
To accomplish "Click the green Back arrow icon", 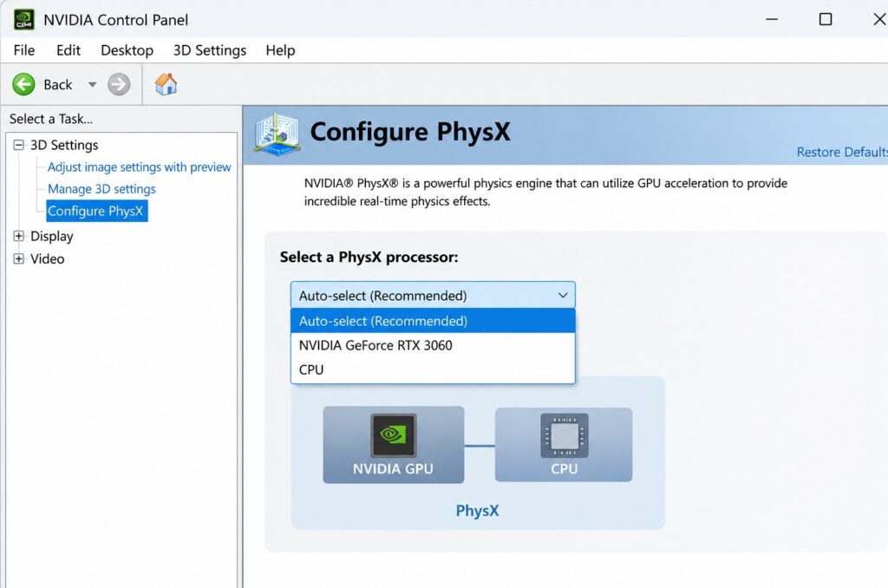I will [x=23, y=84].
